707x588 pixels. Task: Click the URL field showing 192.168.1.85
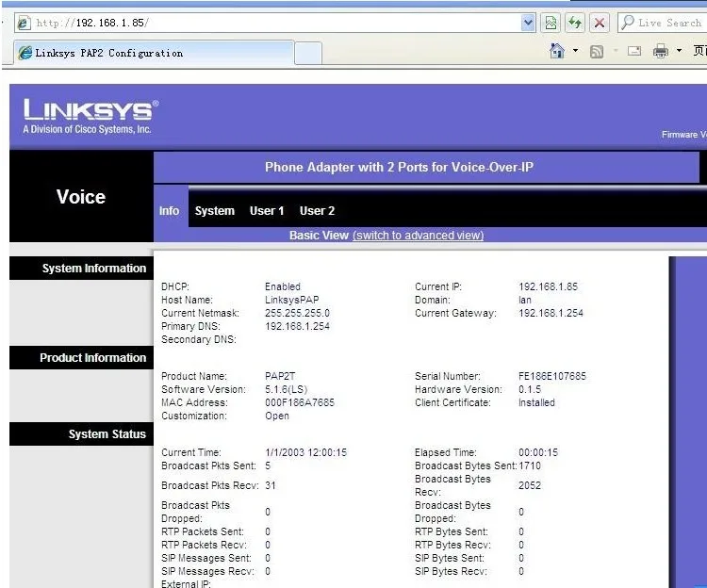[x=275, y=23]
